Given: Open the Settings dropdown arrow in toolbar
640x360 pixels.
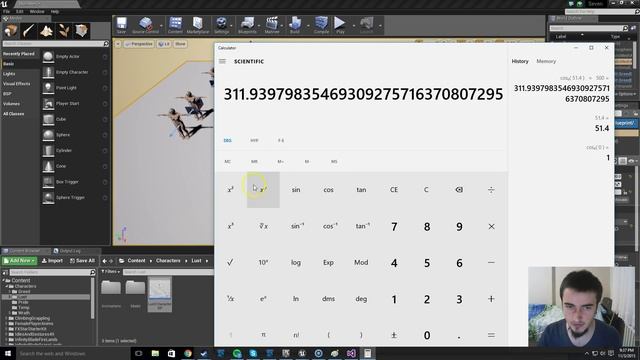Looking at the screenshot, I should (231, 26).
